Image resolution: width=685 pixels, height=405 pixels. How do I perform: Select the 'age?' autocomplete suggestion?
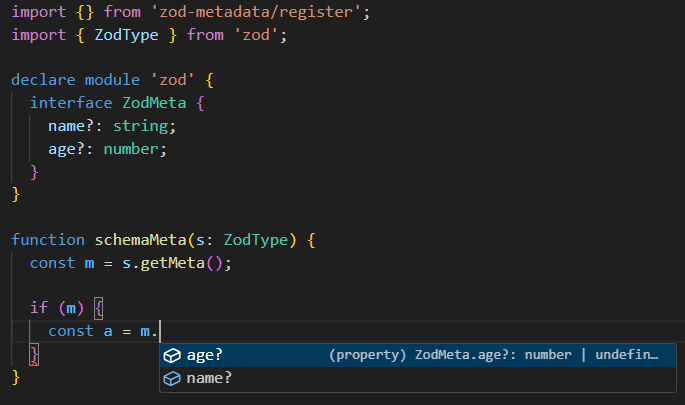coord(418,355)
